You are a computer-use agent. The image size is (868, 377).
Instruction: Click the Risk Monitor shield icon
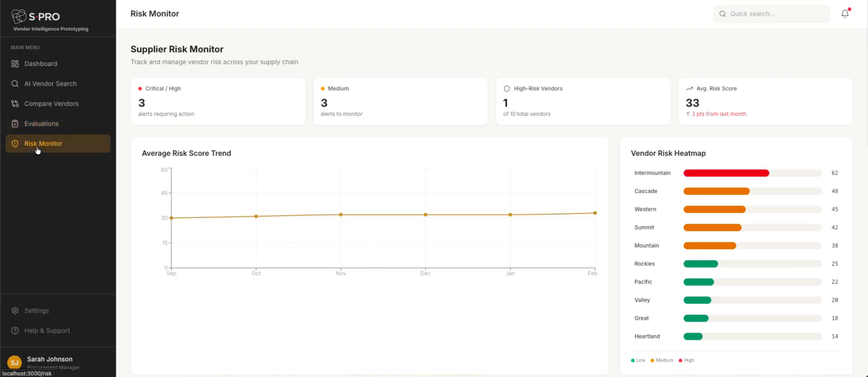[15, 144]
